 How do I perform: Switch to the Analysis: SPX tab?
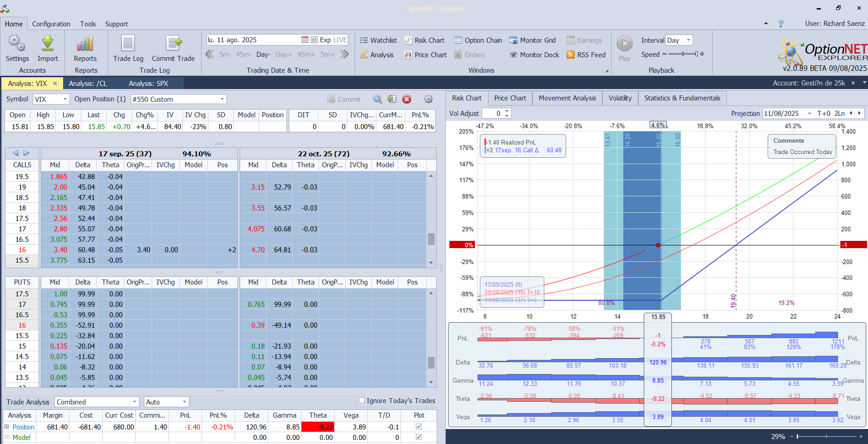[x=148, y=84]
